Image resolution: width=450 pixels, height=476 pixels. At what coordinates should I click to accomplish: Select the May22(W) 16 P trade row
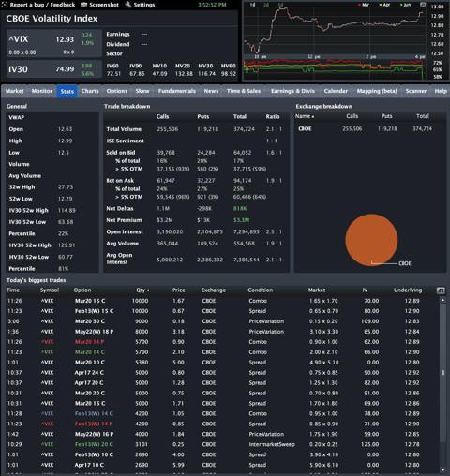pyautogui.click(x=221, y=434)
